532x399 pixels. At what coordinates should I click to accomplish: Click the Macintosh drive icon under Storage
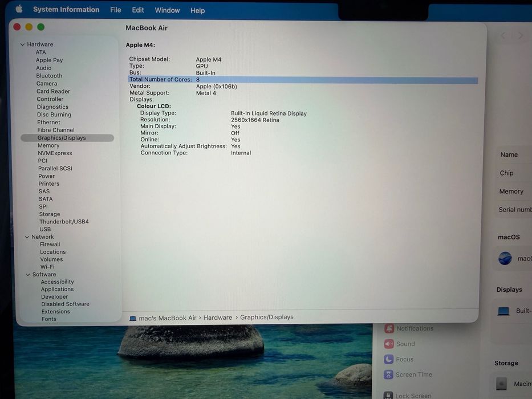pyautogui.click(x=501, y=384)
